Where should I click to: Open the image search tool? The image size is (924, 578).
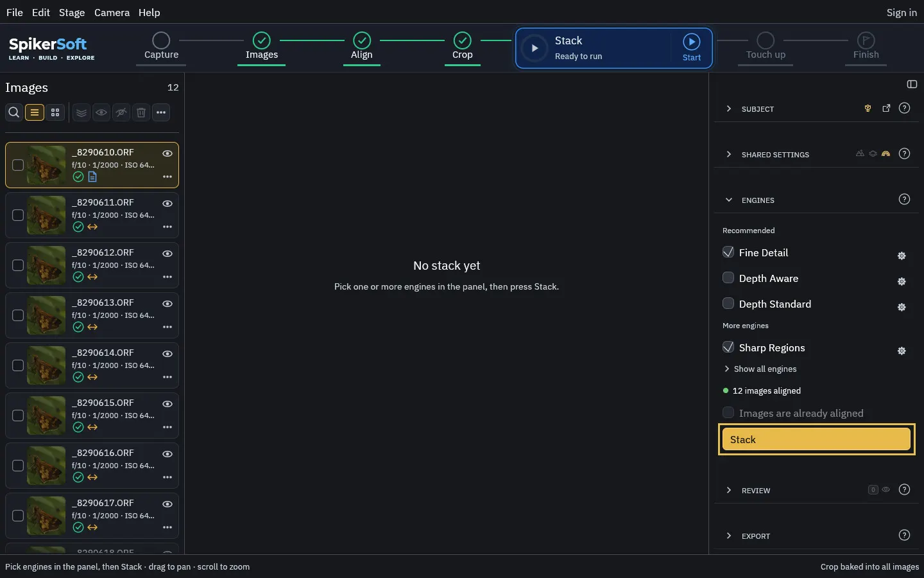pyautogui.click(x=13, y=112)
